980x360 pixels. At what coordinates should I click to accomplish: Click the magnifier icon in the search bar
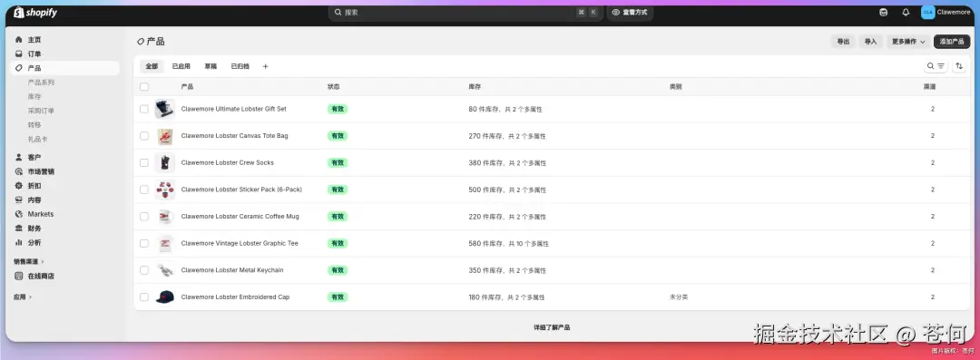pyautogui.click(x=338, y=13)
